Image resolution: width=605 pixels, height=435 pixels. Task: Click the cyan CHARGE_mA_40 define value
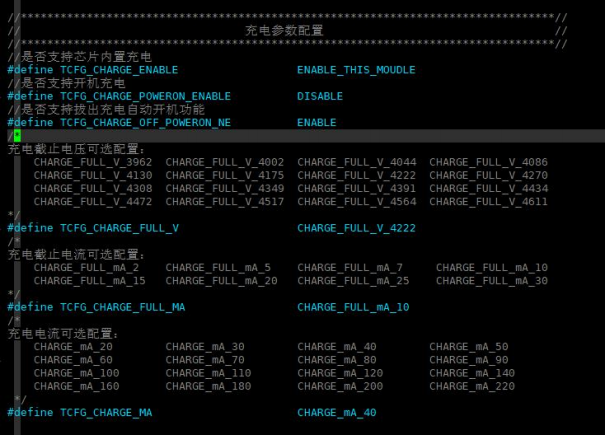click(x=337, y=413)
